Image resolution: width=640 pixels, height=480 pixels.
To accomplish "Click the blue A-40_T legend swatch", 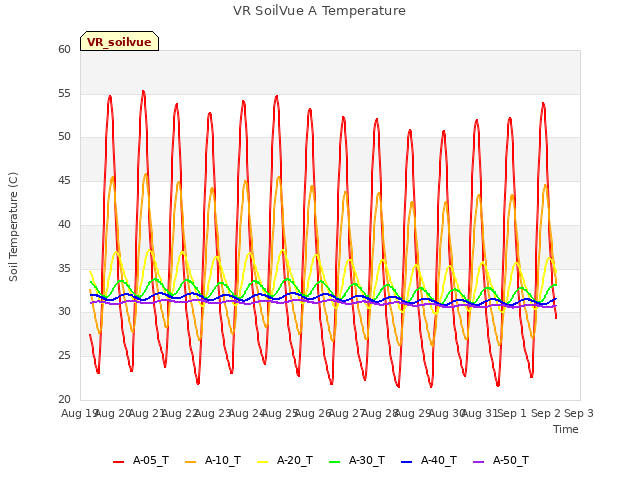I will pos(407,462).
